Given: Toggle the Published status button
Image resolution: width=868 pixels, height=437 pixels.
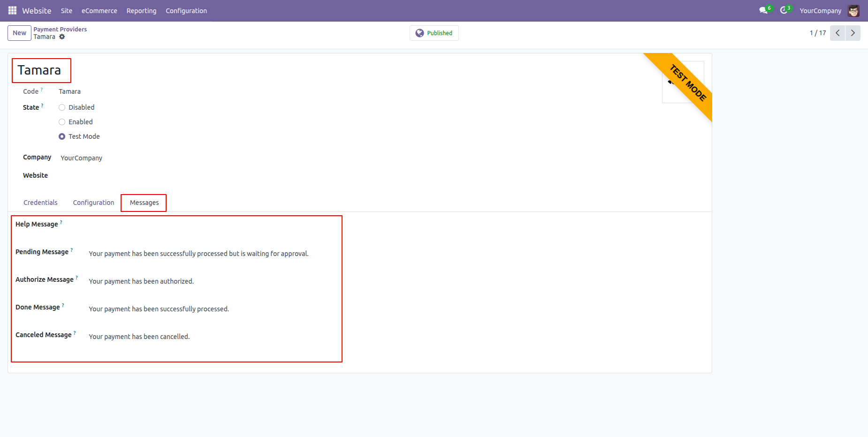Looking at the screenshot, I should (x=434, y=33).
